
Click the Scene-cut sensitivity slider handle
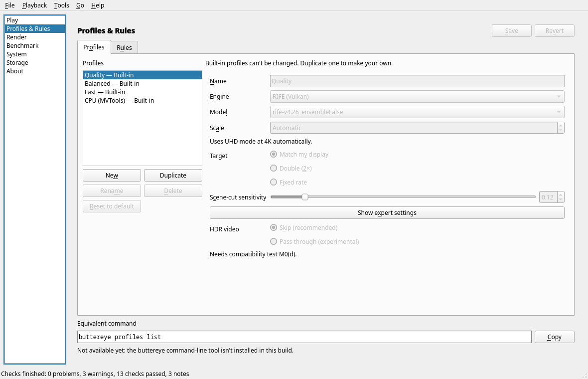coord(305,197)
